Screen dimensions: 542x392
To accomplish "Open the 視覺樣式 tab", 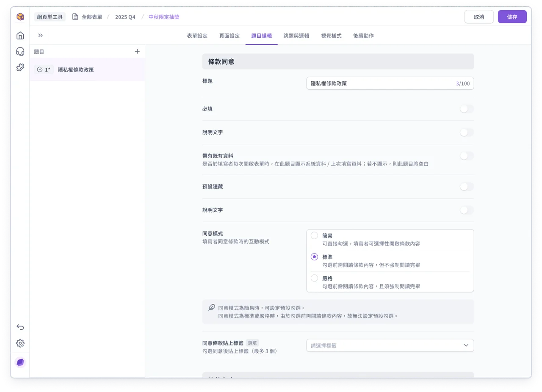I will coord(331,36).
